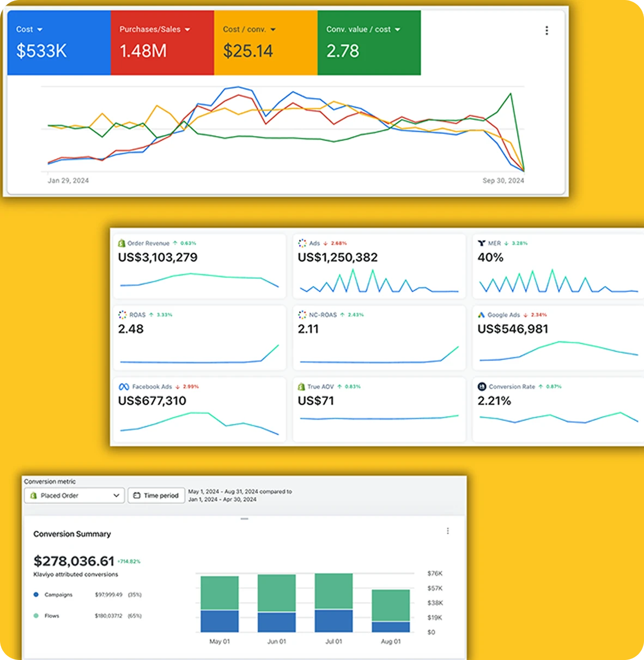The height and width of the screenshot is (660, 644).
Task: Click the NC-ROAS card sparkline
Action: click(x=379, y=354)
